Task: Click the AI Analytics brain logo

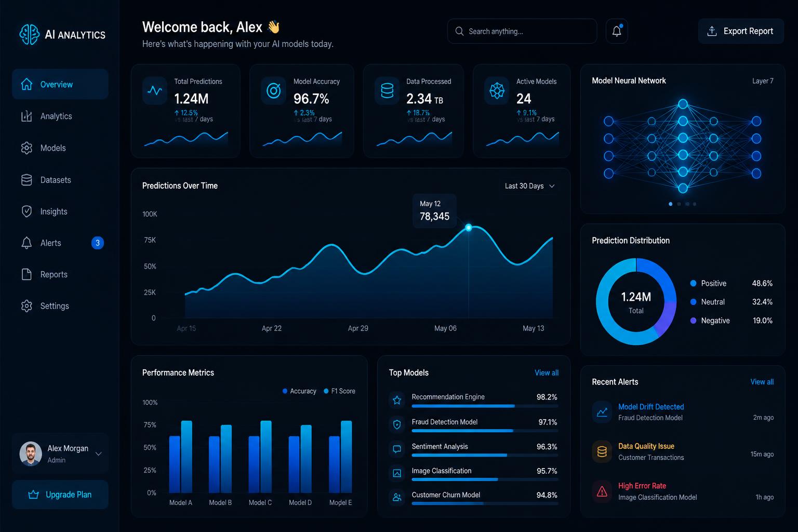Action: (x=29, y=34)
